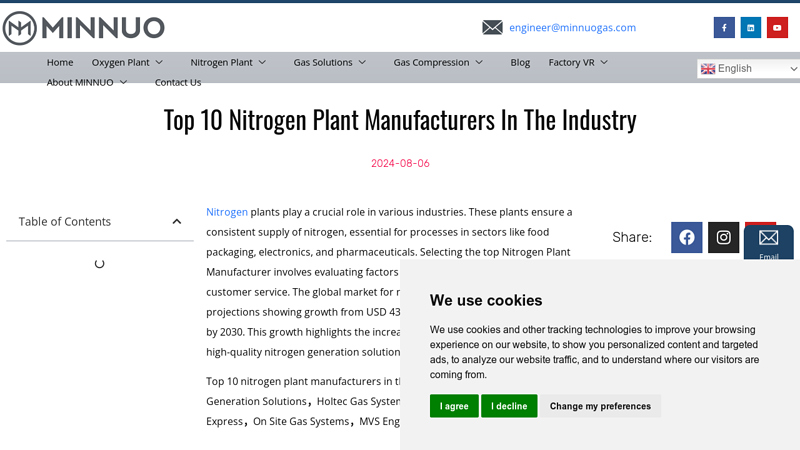Expand the Factory VR dropdown chevron

(604, 62)
